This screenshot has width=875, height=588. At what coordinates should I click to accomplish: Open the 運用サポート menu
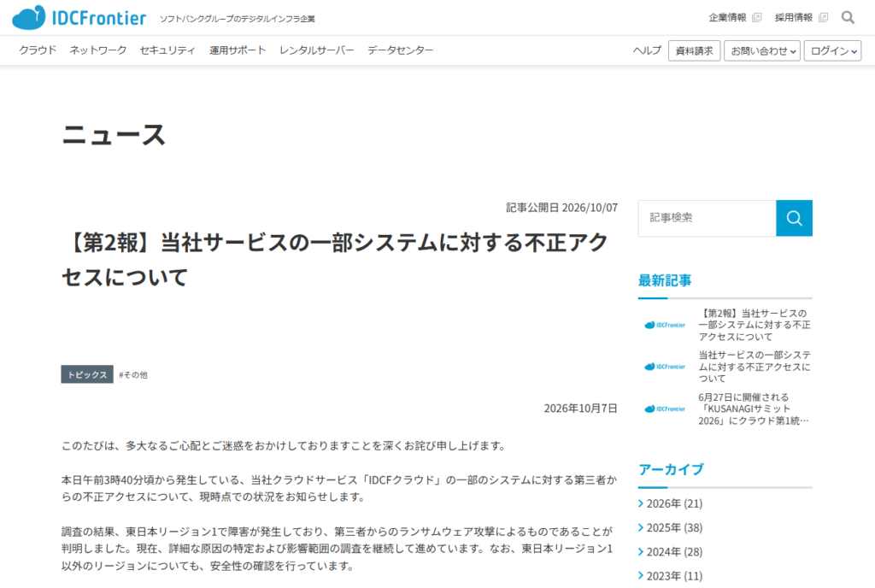point(238,50)
